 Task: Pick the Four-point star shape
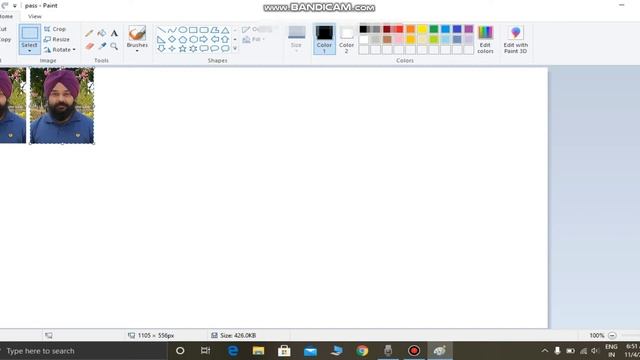pyautogui.click(x=172, y=49)
